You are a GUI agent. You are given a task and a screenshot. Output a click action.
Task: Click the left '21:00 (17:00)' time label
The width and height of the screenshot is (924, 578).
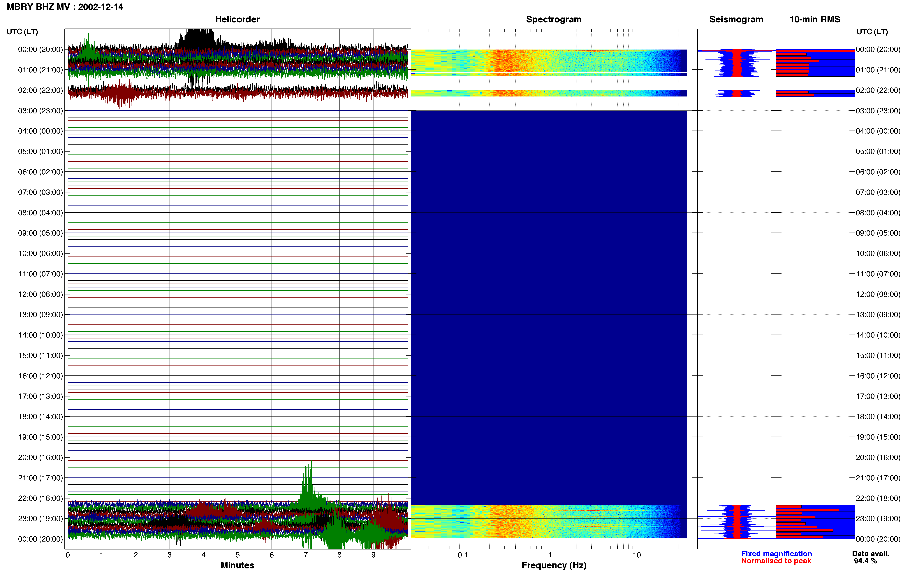[x=41, y=478]
